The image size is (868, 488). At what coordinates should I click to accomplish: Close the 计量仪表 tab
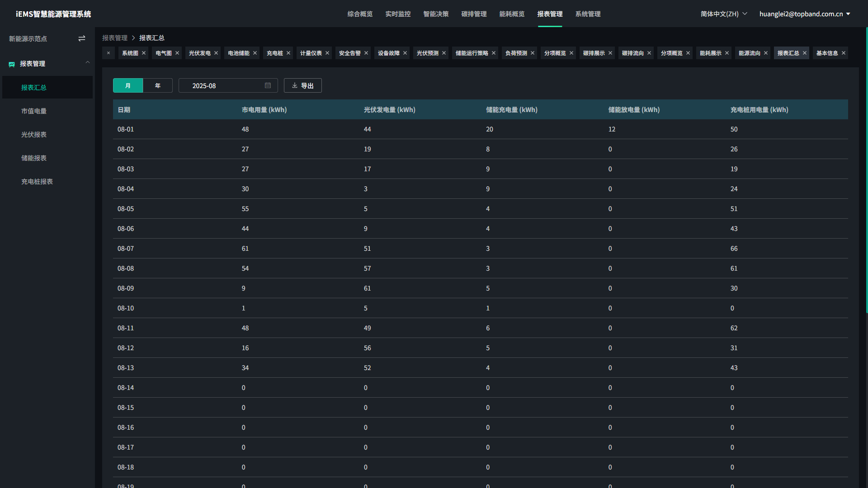point(327,53)
